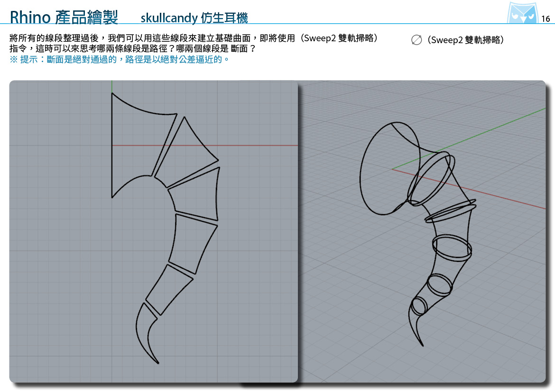Click the page number 16
The image size is (555, 392).
(x=546, y=19)
